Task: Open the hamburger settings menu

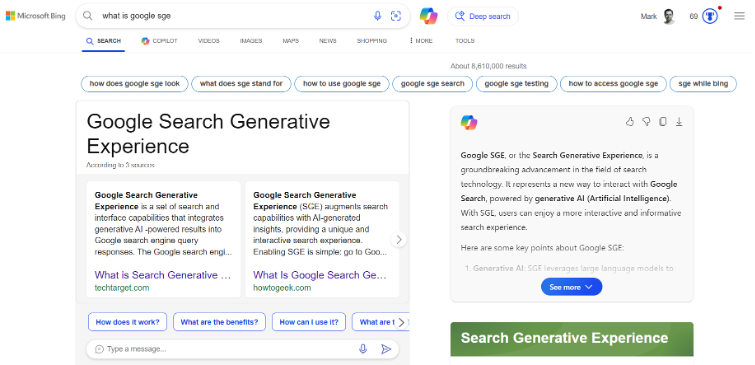Action: click(739, 16)
